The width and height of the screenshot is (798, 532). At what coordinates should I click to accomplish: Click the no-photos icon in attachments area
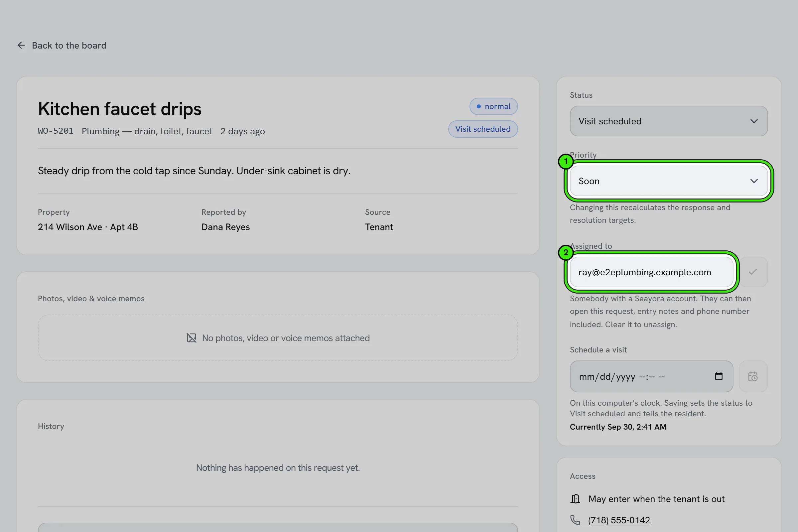(192, 338)
